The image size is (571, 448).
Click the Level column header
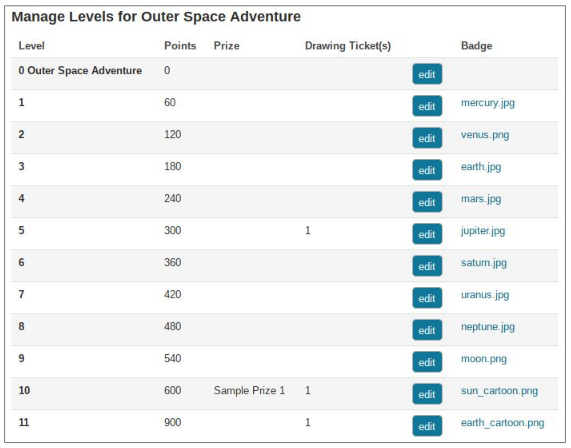point(31,46)
